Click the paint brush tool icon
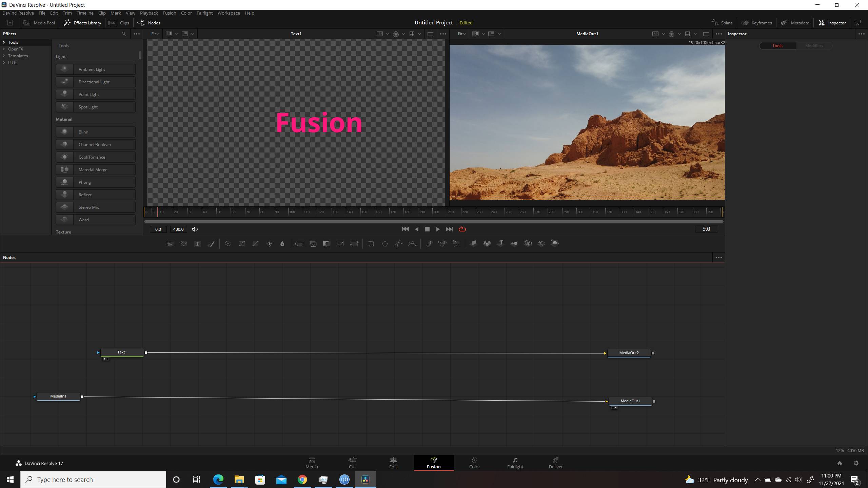Viewport: 868px width, 488px height. 212,243
